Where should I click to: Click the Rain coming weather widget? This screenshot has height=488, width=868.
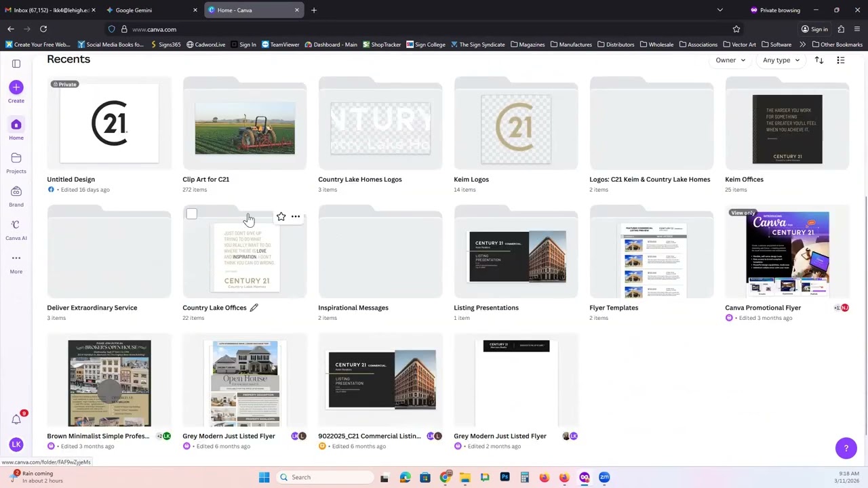37,477
